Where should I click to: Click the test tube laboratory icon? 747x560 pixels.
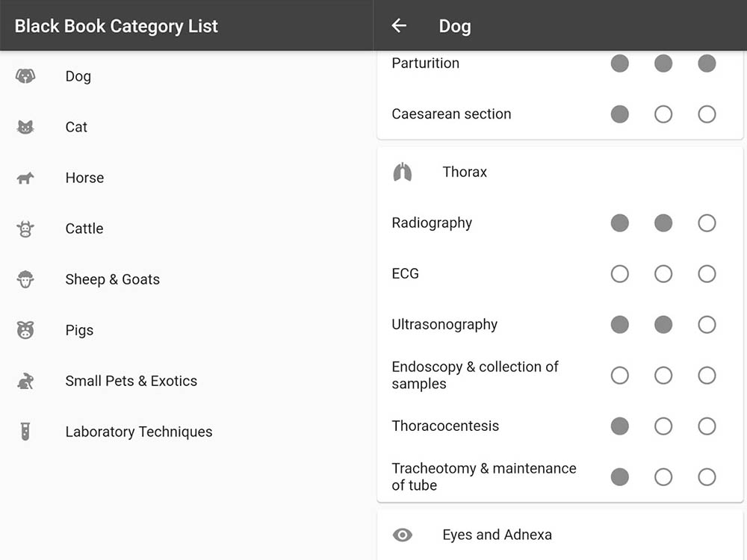point(25,432)
